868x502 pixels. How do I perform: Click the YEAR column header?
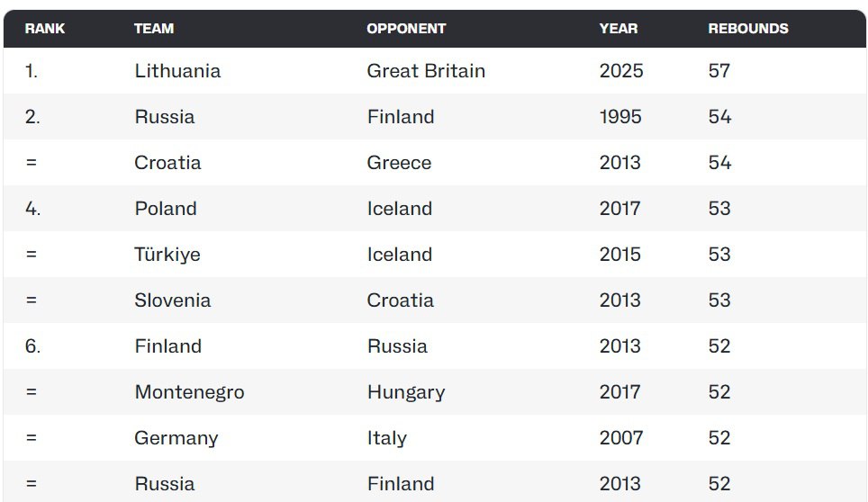(619, 29)
